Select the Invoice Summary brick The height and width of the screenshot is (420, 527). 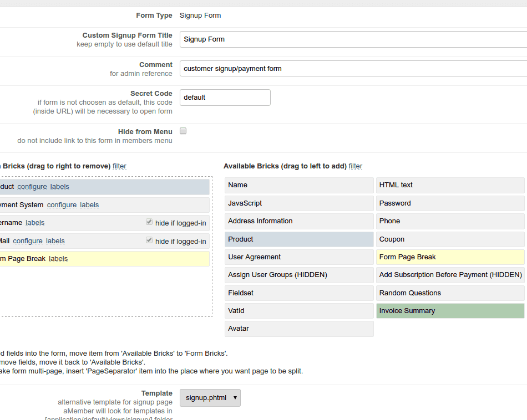[x=450, y=311]
